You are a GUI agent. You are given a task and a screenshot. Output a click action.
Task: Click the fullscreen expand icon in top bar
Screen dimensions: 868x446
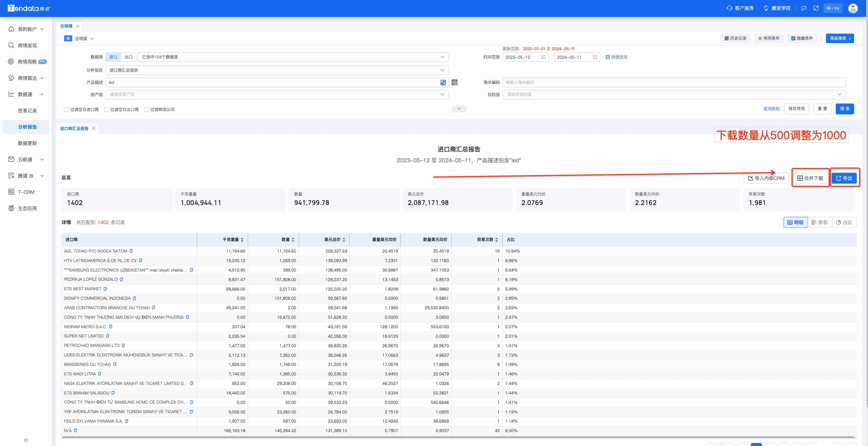816,8
